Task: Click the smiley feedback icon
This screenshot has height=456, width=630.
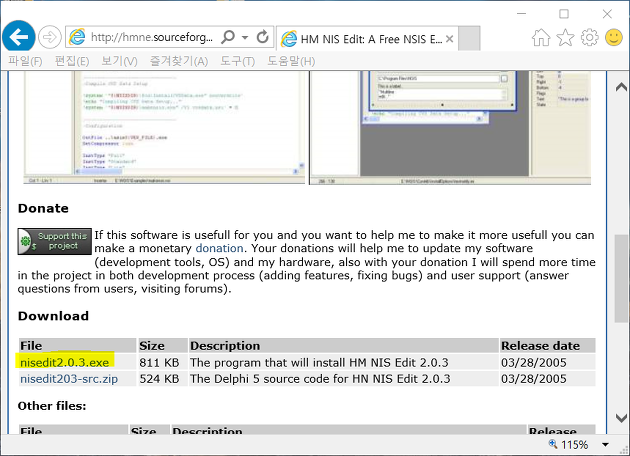Action: (614, 38)
